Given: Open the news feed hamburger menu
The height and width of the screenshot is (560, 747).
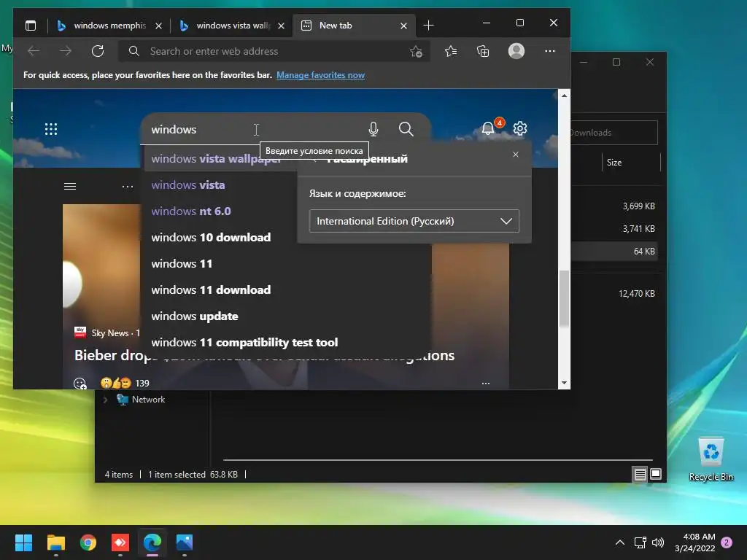Looking at the screenshot, I should click(x=70, y=186).
